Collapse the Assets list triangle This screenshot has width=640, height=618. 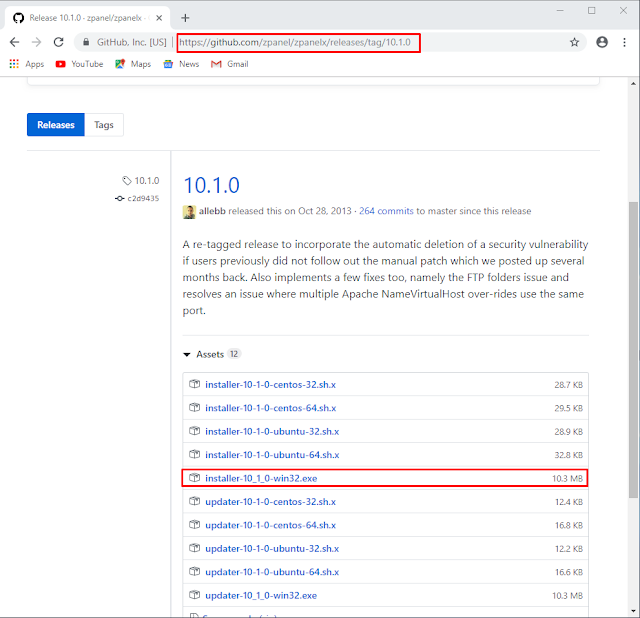(x=187, y=354)
